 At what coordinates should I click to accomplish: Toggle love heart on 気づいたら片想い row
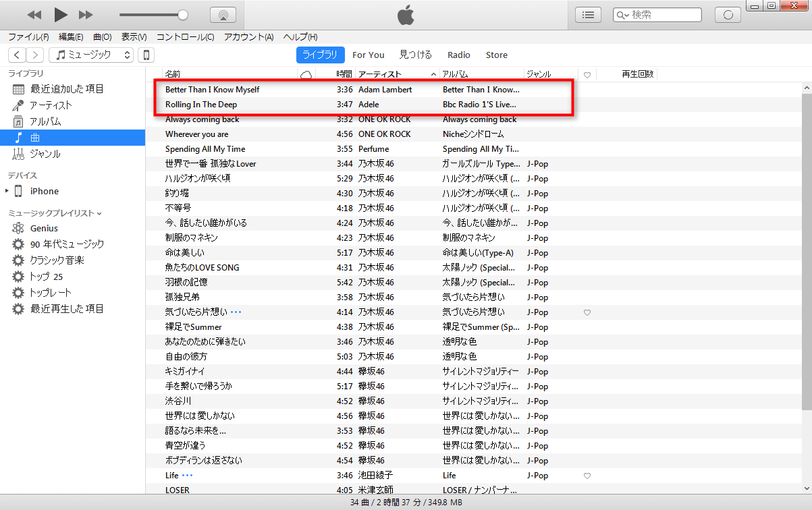point(587,312)
